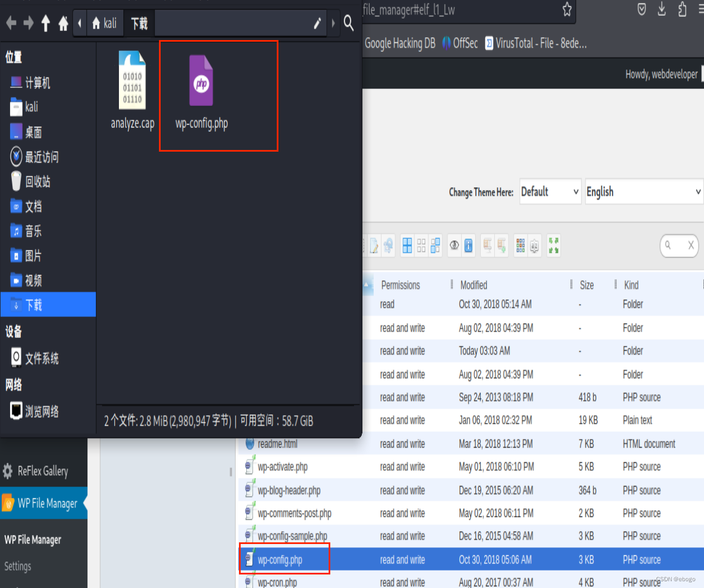Click the invert selection toolbar icon
Viewport: 704px width, 588px height.
[x=435, y=245]
